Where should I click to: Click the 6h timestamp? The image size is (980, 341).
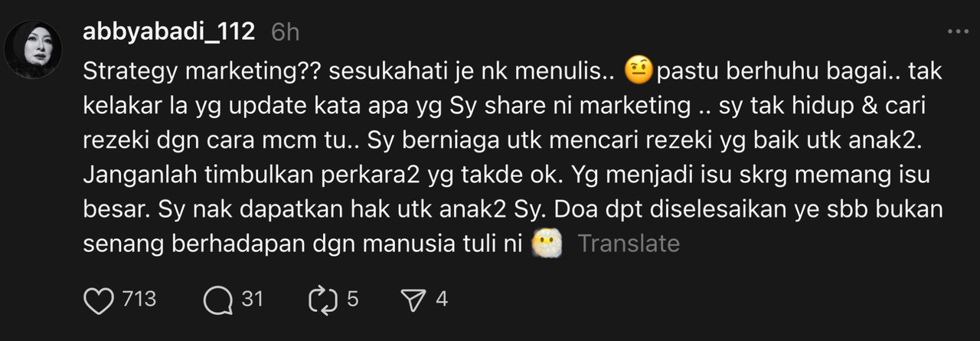coord(286,33)
